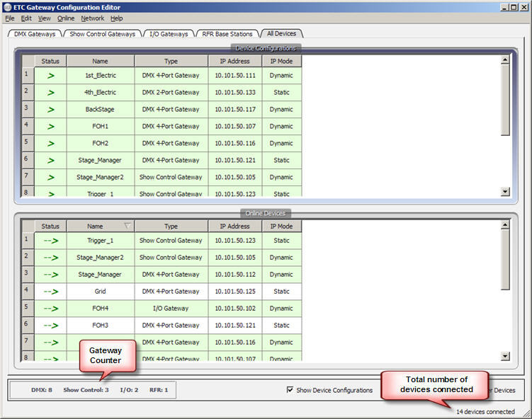Click the Type column header in Online Devices
Screen dimensions: 532x419
pyautogui.click(x=171, y=226)
